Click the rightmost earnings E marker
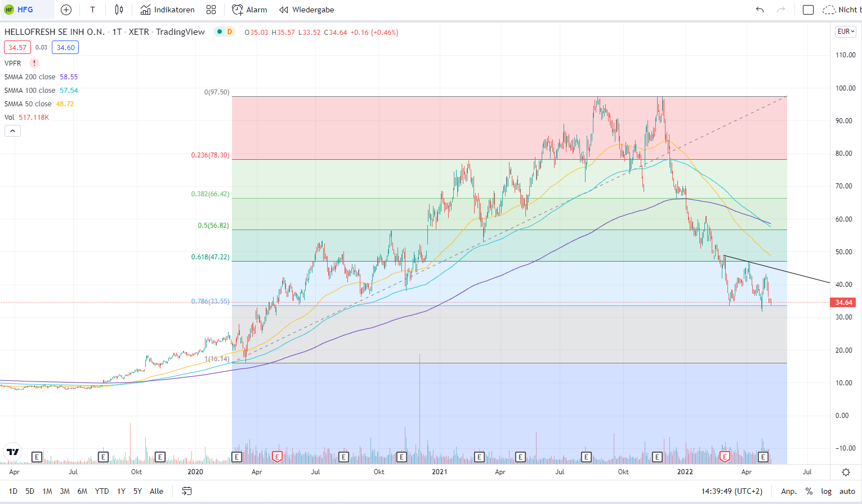The width and height of the screenshot is (862, 504). tap(763, 457)
